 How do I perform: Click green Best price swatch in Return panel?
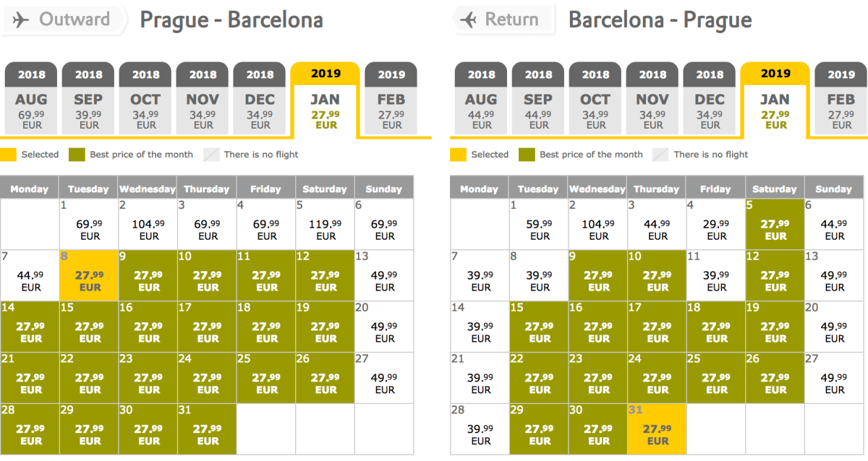pyautogui.click(x=526, y=155)
